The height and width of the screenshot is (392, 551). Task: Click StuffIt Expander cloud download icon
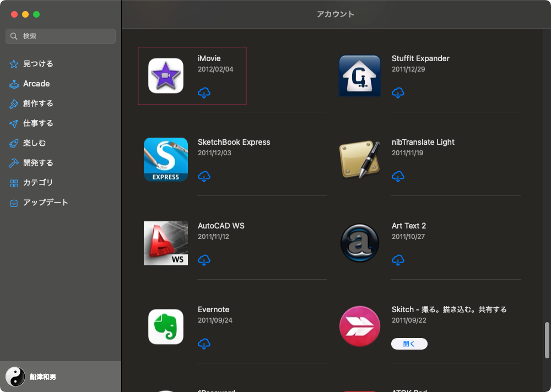coord(398,93)
